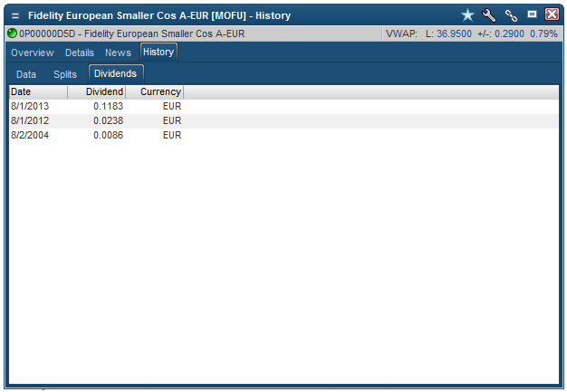This screenshot has width=567, height=392.
Task: Select the Dividends sub-tab
Action: (116, 73)
